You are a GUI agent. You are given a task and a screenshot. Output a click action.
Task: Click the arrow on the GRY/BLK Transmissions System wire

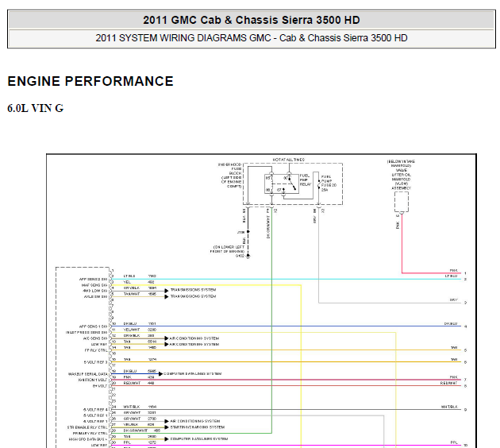[166, 290]
